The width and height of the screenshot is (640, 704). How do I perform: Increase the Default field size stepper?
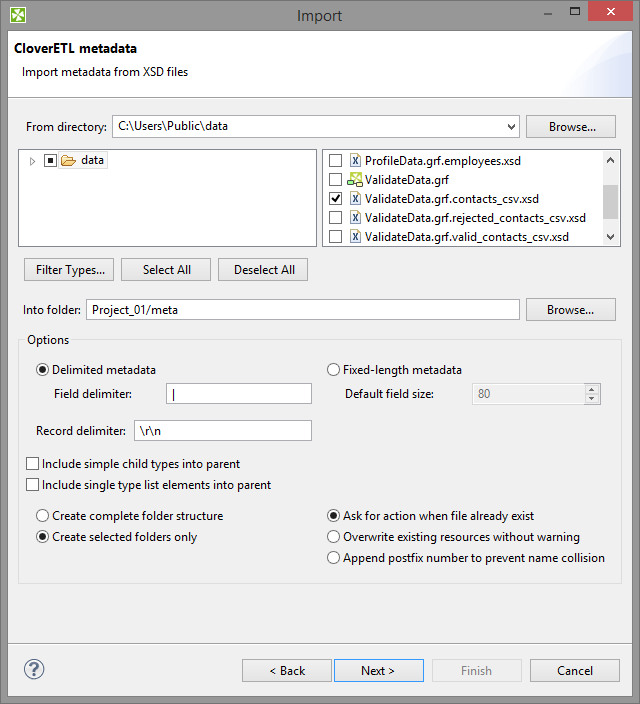click(593, 389)
